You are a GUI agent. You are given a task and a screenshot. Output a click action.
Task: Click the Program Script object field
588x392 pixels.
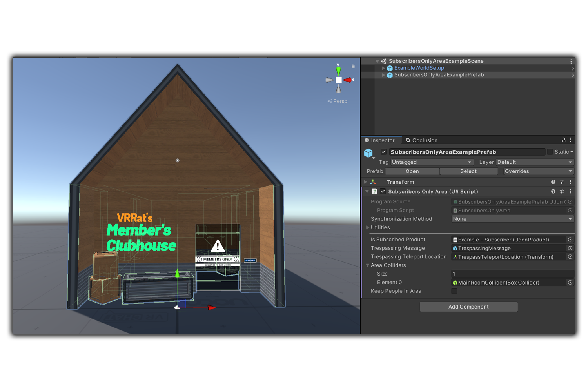509,211
